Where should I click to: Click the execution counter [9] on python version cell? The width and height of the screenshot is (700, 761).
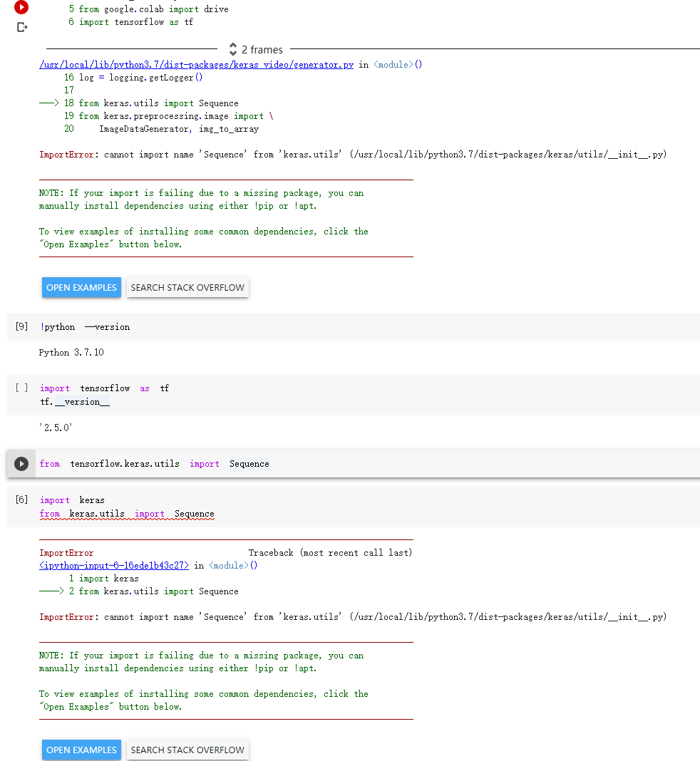[x=21, y=326]
